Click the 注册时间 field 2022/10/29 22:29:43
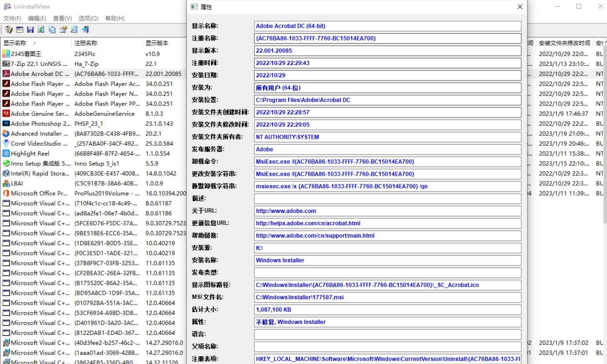This screenshot has width=607, height=364. pos(388,63)
